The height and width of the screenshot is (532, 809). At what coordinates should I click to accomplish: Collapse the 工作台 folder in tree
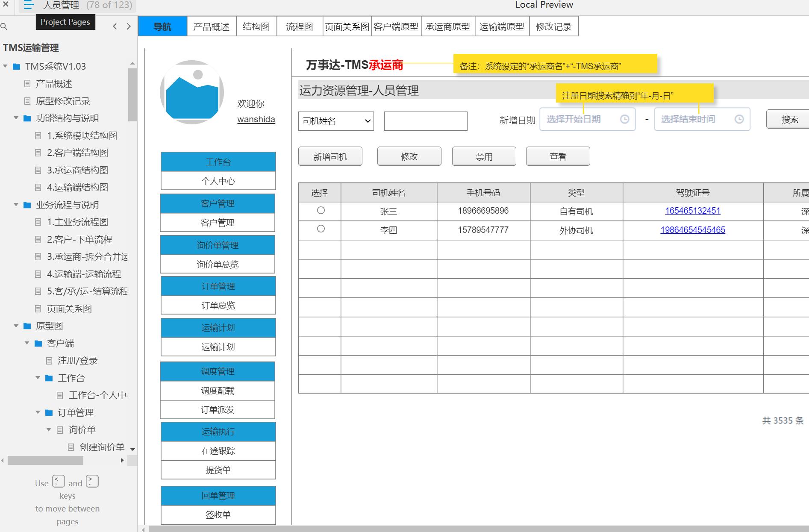pyautogui.click(x=38, y=378)
